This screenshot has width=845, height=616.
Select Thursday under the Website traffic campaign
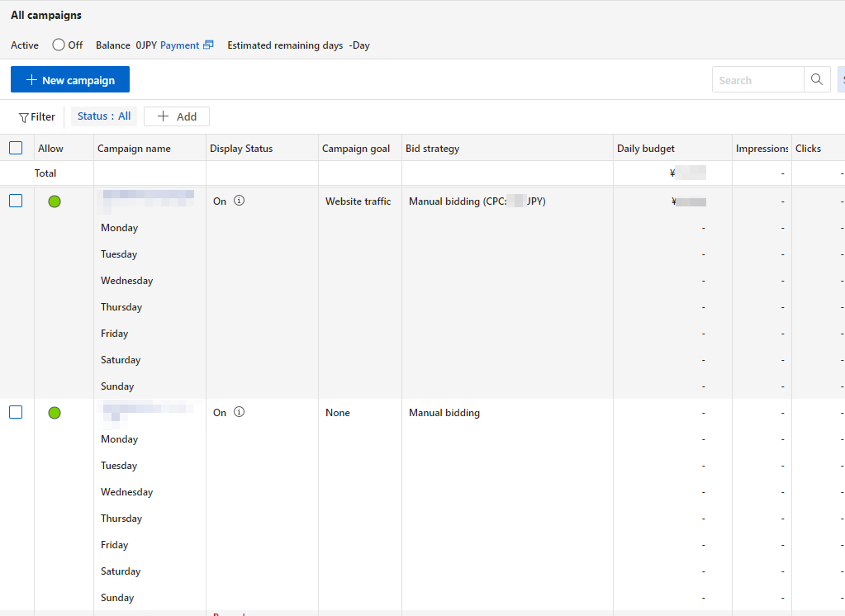pos(121,307)
